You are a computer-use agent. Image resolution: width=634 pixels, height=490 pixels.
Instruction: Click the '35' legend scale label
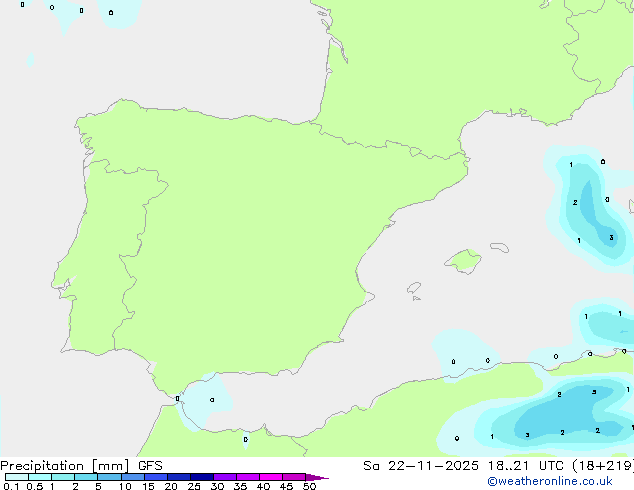(x=240, y=486)
